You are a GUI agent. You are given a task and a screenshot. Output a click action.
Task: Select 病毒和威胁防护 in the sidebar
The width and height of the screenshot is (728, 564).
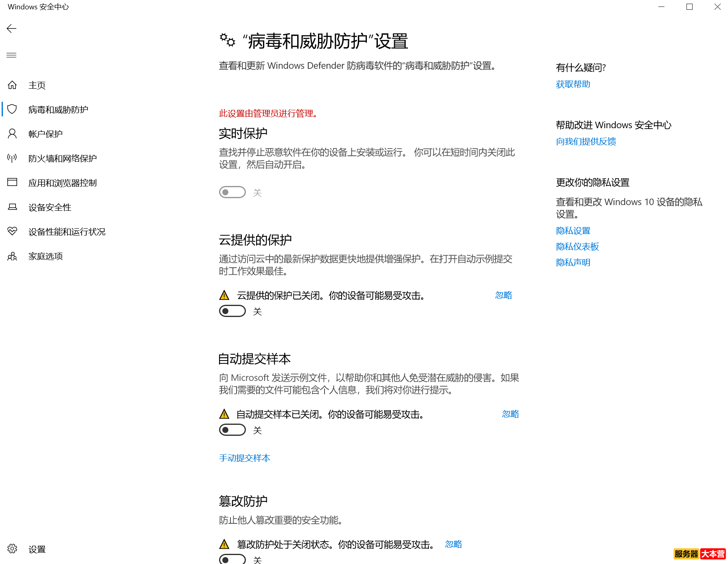[x=58, y=109]
